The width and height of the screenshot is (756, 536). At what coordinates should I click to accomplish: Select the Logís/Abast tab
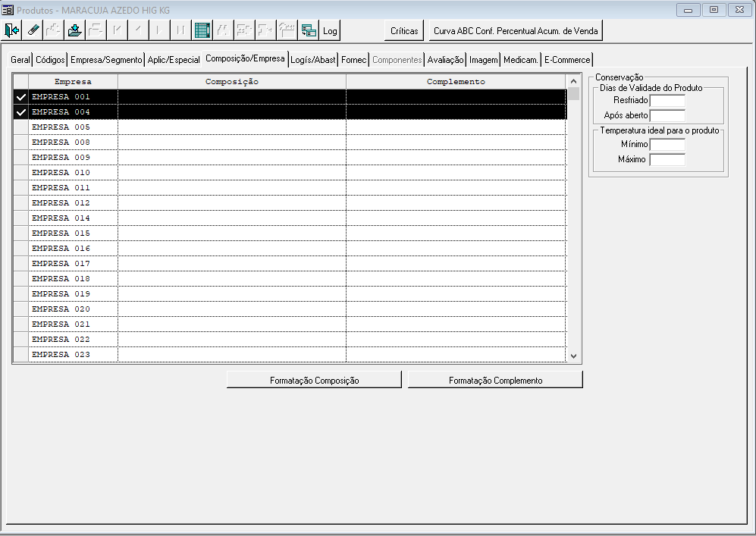click(x=313, y=60)
